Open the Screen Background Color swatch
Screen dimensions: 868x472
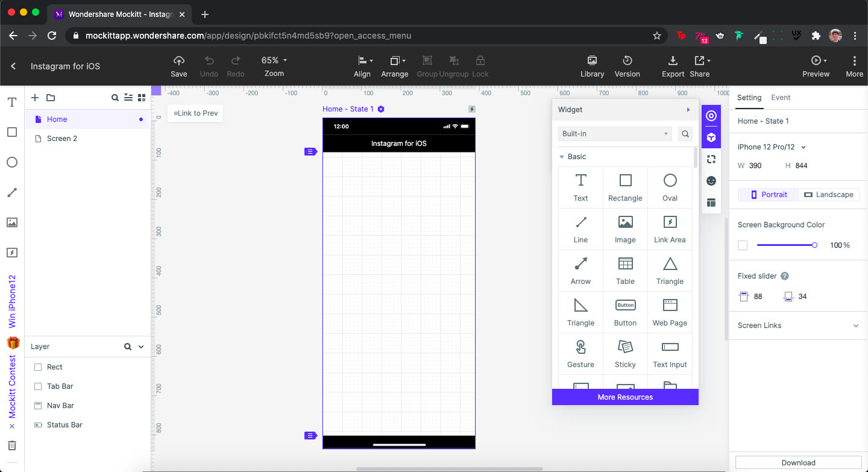tap(743, 245)
